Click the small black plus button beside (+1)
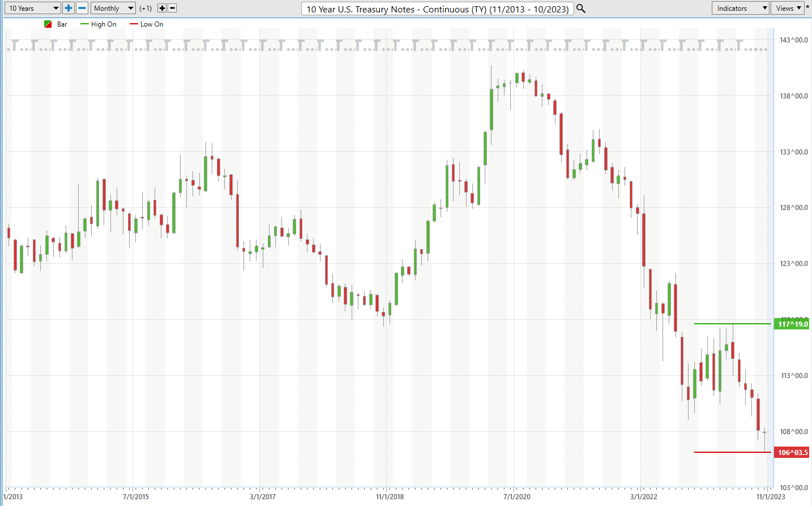The width and height of the screenshot is (812, 506). coord(162,8)
